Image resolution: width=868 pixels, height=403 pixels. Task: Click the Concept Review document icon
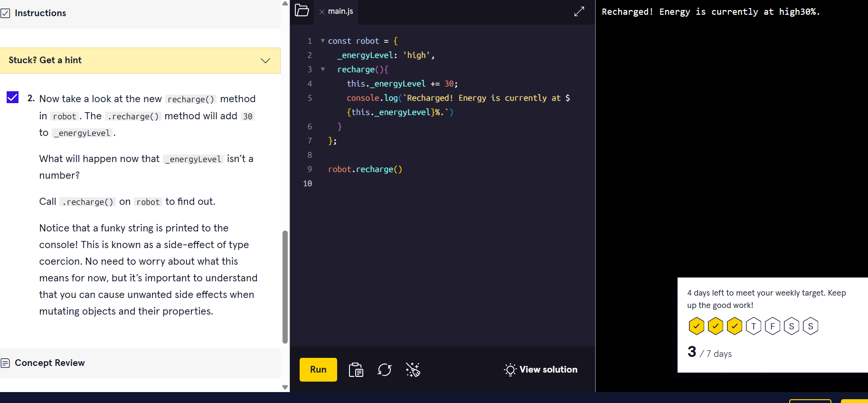pos(5,363)
